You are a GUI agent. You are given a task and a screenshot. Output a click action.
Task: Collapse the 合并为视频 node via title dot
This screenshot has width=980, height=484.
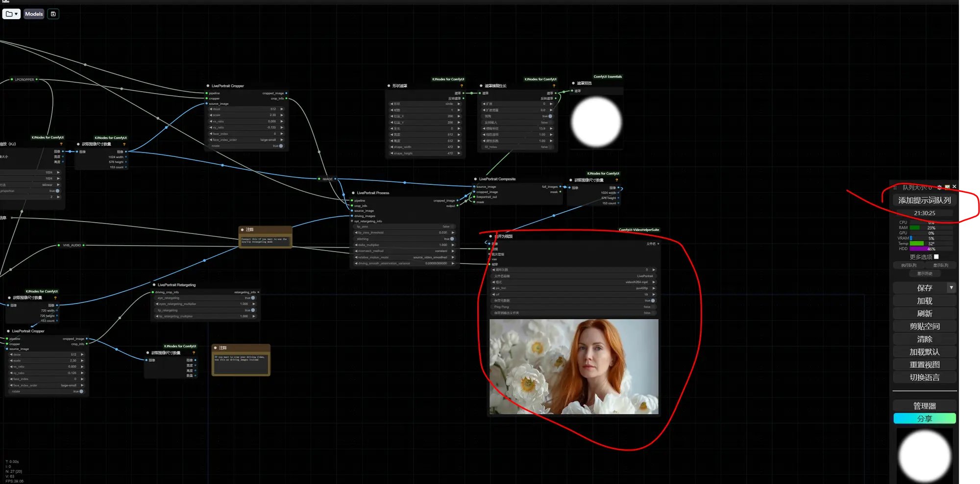pyautogui.click(x=490, y=236)
